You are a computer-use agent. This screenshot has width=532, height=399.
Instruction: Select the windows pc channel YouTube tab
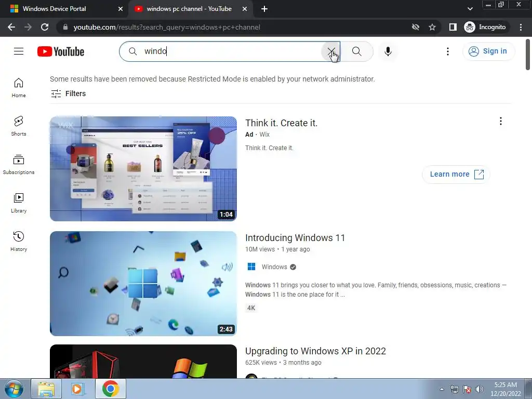[189, 9]
